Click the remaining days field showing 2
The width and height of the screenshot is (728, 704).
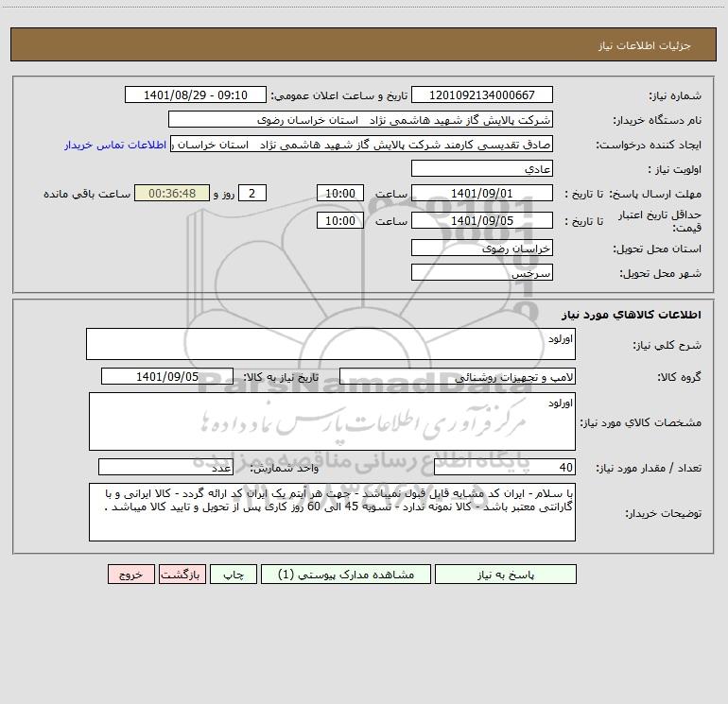point(252,193)
